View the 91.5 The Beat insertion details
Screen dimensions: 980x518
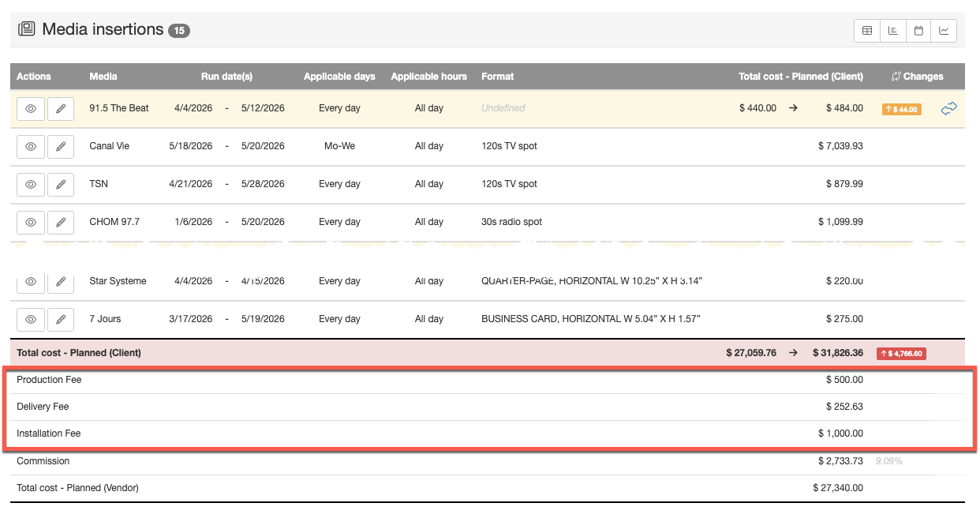click(31, 109)
